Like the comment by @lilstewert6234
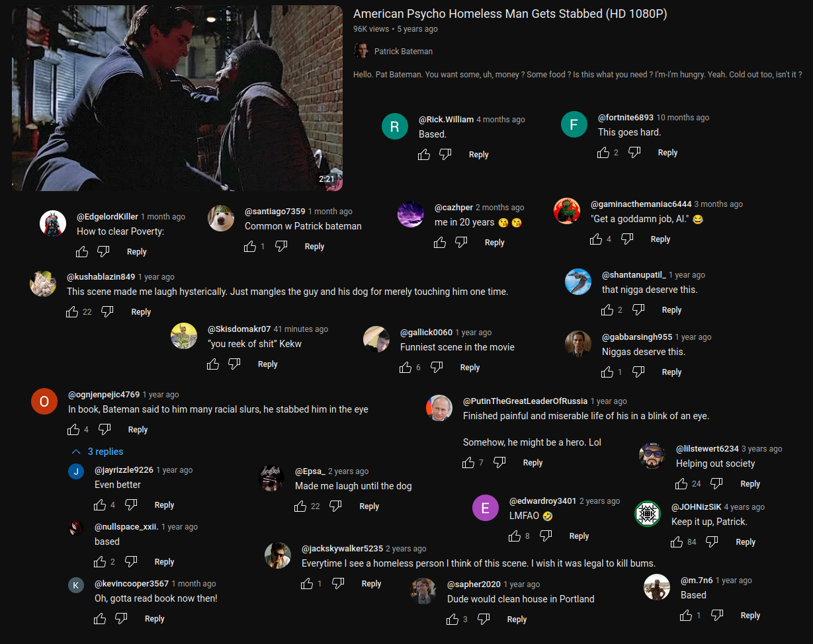This screenshot has width=813, height=644. 681,484
